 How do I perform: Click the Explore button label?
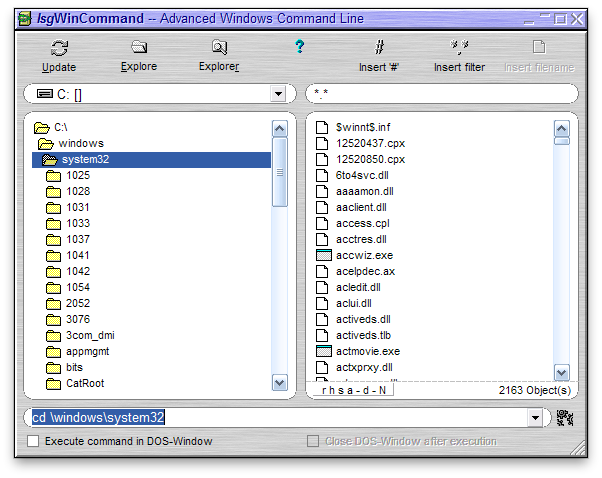tap(139, 66)
